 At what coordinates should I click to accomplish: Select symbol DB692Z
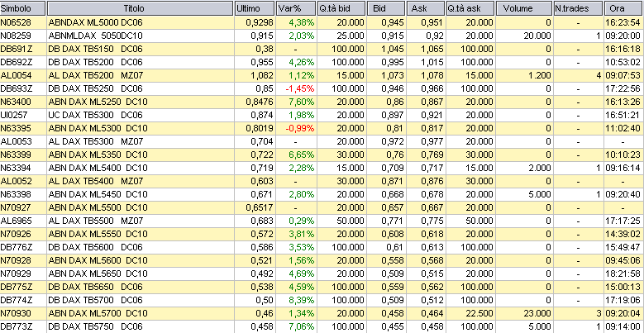click(x=16, y=62)
